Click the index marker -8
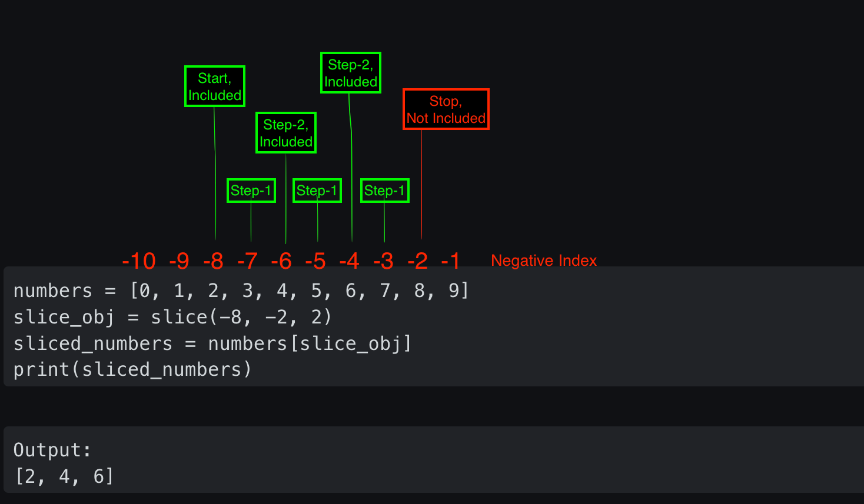 click(x=214, y=261)
